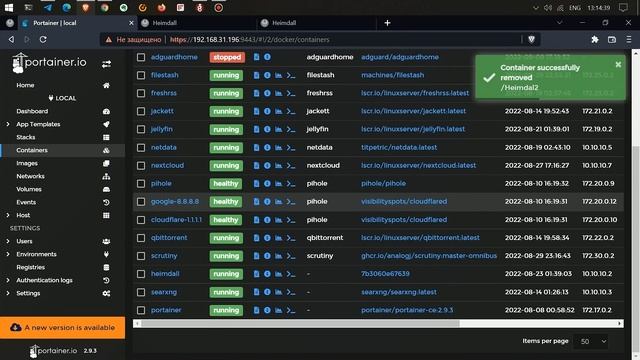640x360 pixels.
Task: Dismiss the Container successfully removed notification
Action: [618, 64]
